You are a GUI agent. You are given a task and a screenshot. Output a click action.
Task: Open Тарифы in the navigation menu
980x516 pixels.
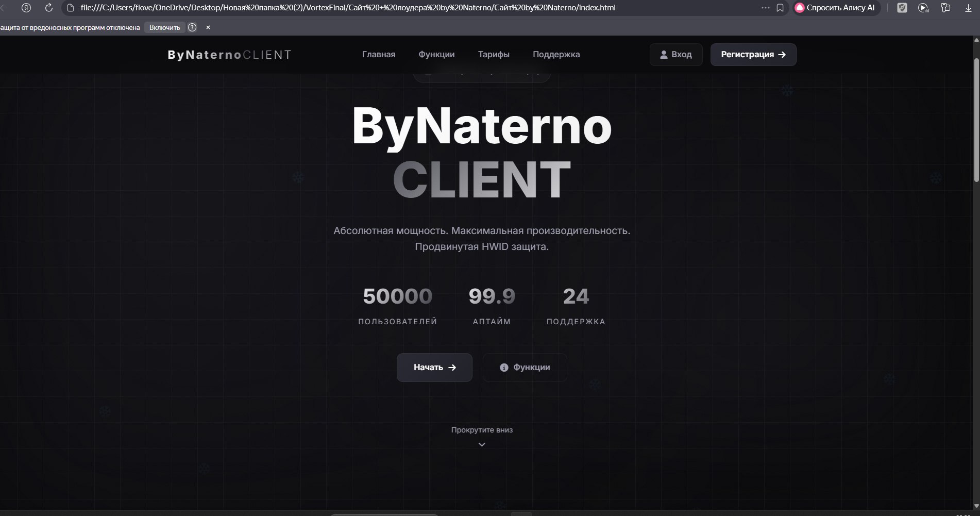(493, 54)
